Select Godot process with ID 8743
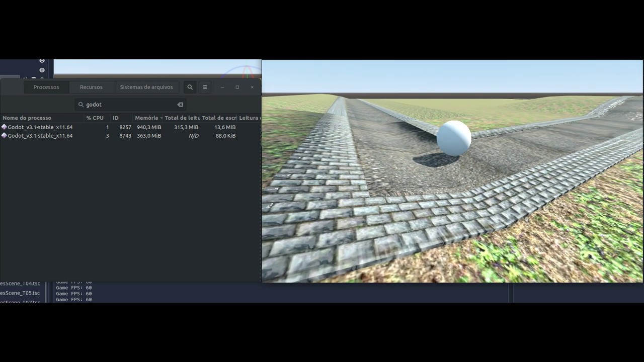The width and height of the screenshot is (644, 362). (130, 136)
